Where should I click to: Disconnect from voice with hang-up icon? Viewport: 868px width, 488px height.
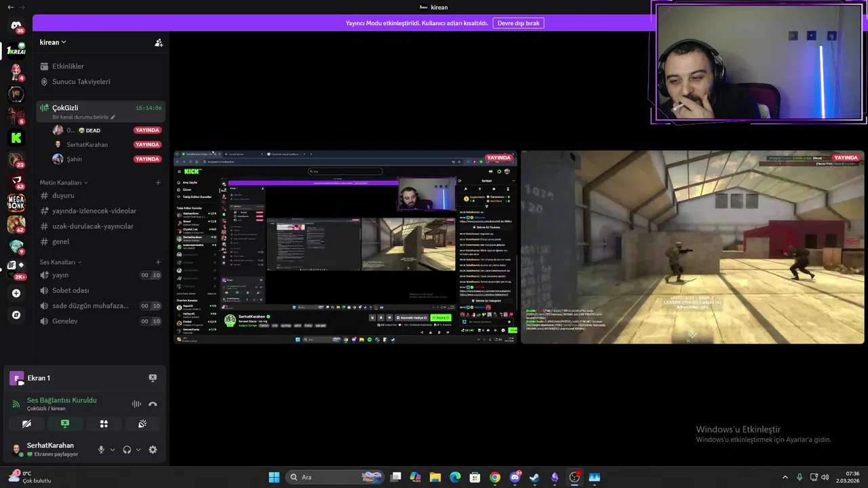tap(153, 404)
